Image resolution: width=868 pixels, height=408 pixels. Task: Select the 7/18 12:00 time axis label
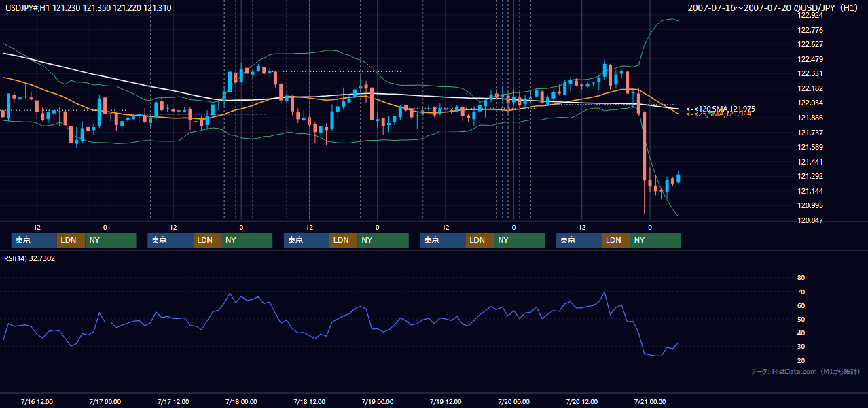click(x=310, y=401)
